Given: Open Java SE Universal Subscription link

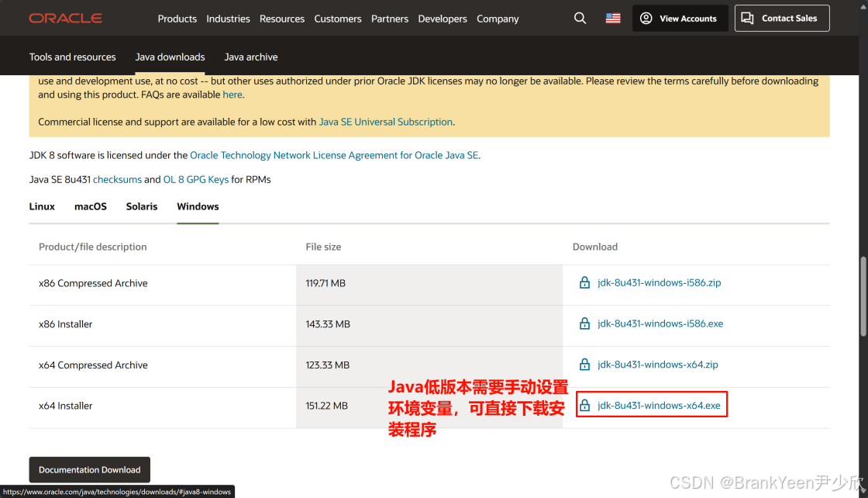Looking at the screenshot, I should point(386,122).
